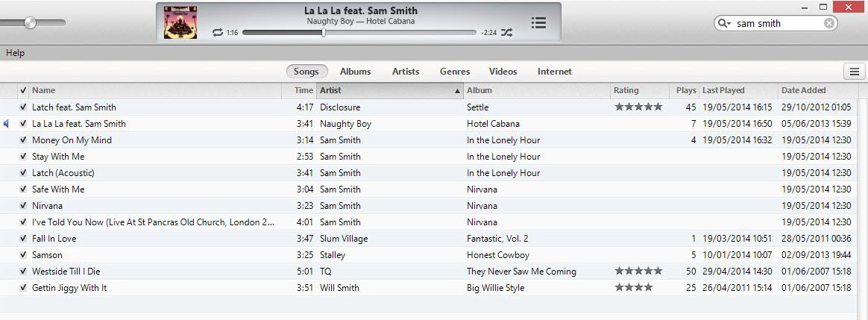Screen dimensions: 868x320
Task: Open the Help menu
Action: pyautogui.click(x=16, y=53)
